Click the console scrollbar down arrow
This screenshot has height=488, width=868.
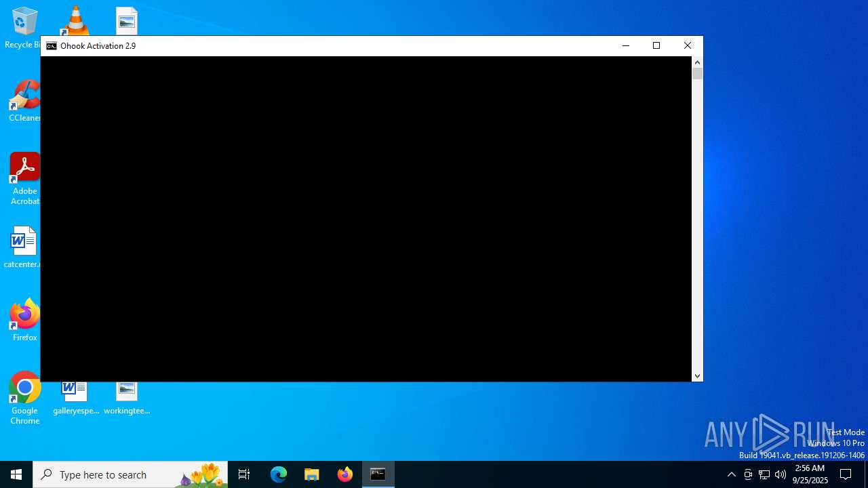click(697, 375)
